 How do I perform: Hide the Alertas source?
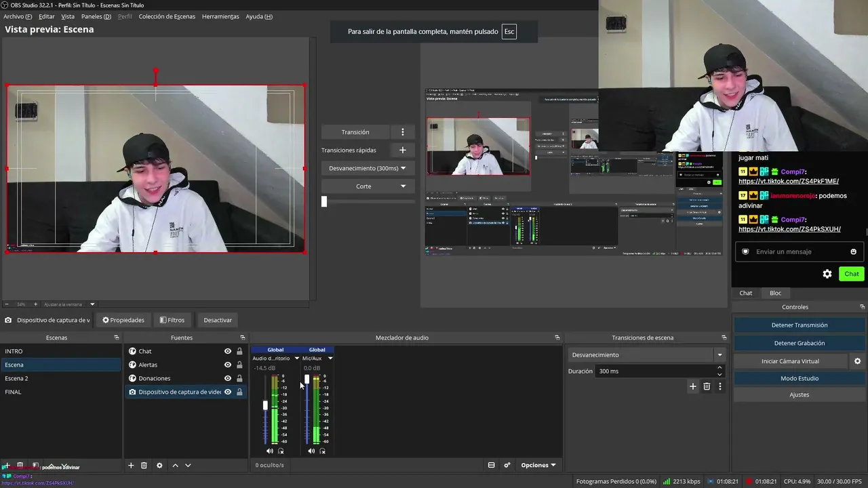pos(228,365)
